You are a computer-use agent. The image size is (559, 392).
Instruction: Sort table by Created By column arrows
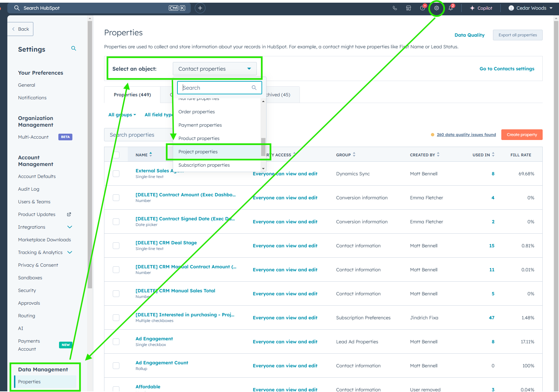click(x=438, y=154)
